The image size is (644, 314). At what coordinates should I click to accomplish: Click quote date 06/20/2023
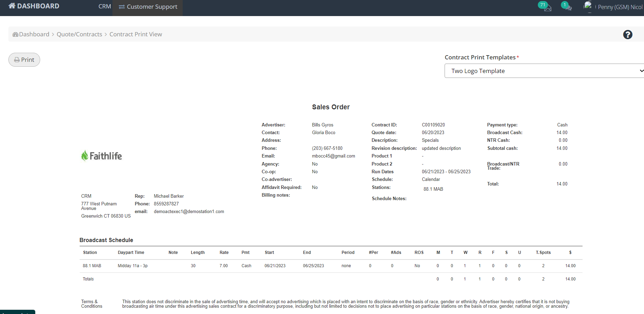(433, 132)
